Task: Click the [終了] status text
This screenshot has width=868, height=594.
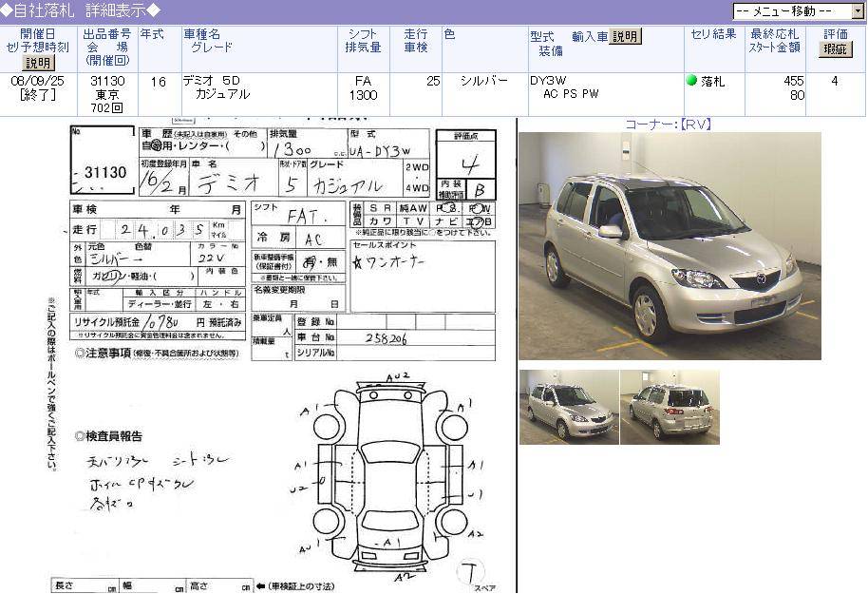Action: (x=37, y=95)
